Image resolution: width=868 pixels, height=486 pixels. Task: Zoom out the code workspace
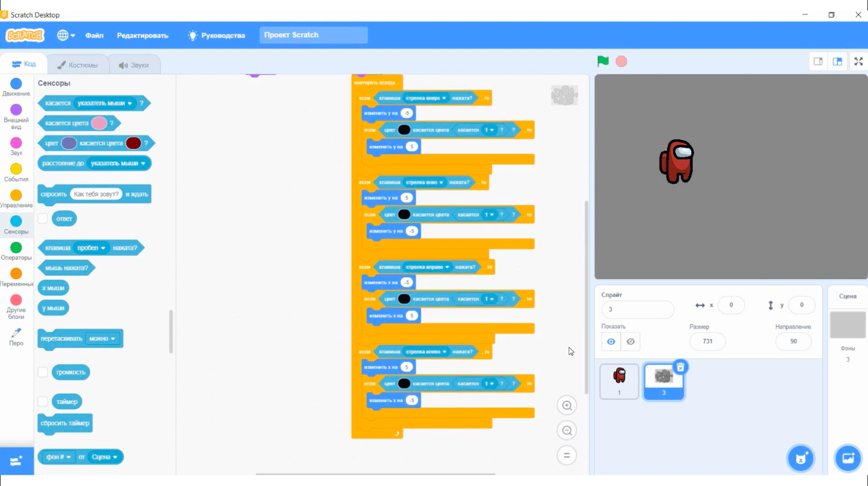pos(567,431)
